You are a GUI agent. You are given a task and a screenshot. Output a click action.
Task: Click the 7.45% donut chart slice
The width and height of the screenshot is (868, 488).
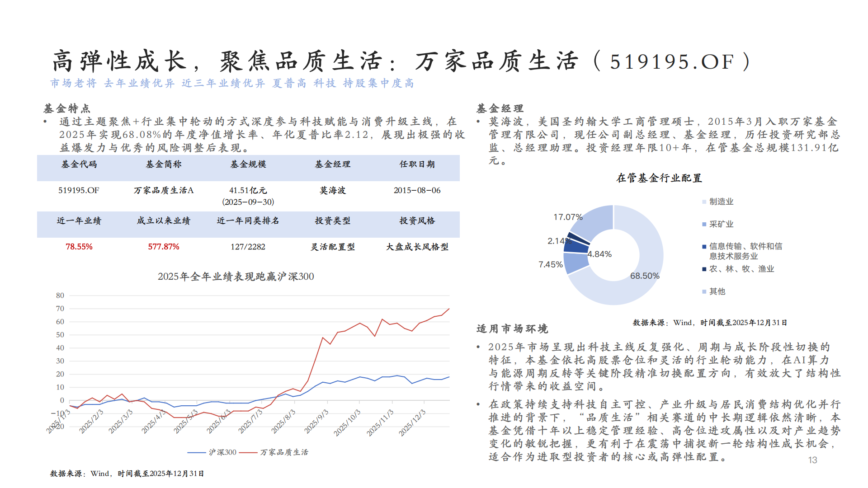point(576,263)
